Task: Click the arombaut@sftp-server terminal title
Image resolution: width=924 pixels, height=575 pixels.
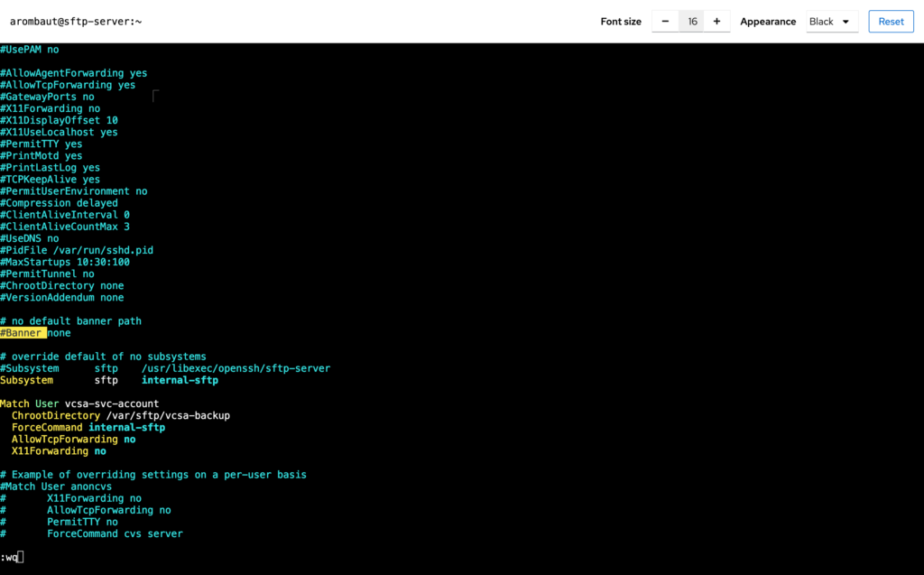Action: (76, 22)
